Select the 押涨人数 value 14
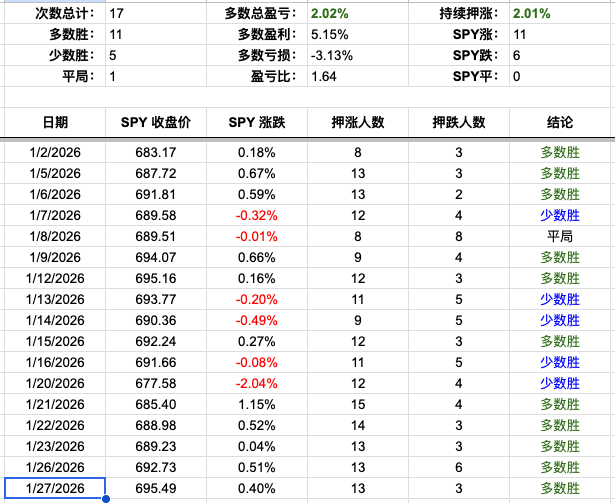Viewport: 615px width, 503px height. coord(358,425)
